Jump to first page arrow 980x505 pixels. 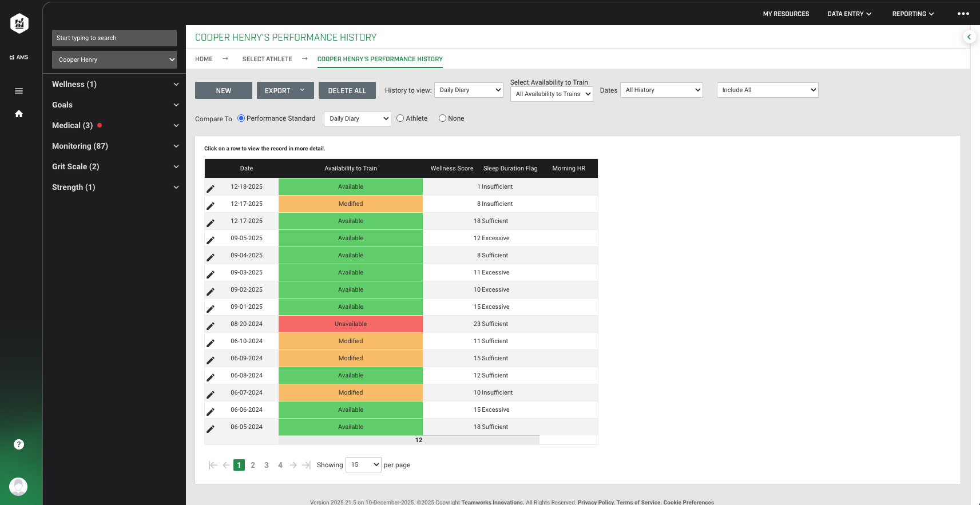click(213, 465)
